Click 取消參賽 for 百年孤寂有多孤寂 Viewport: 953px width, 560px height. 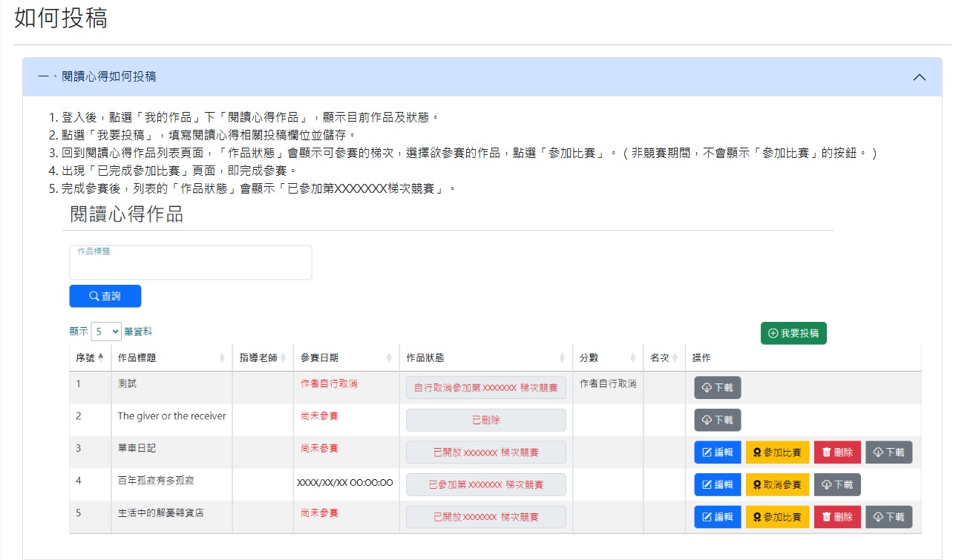coord(776,484)
